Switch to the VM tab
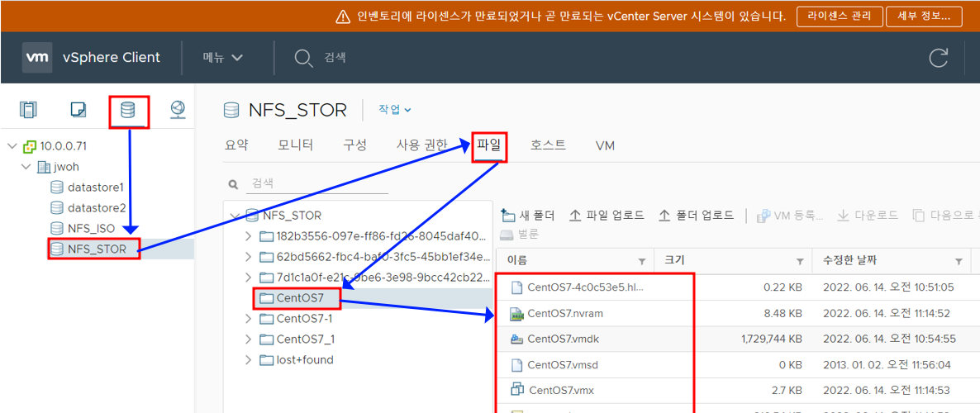The image size is (980, 413). (605, 146)
